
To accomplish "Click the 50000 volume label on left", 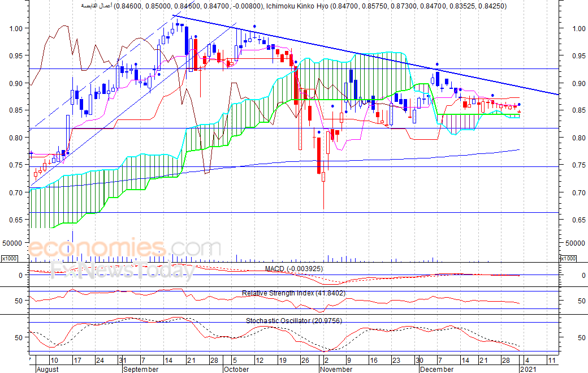I will coord(14,243).
